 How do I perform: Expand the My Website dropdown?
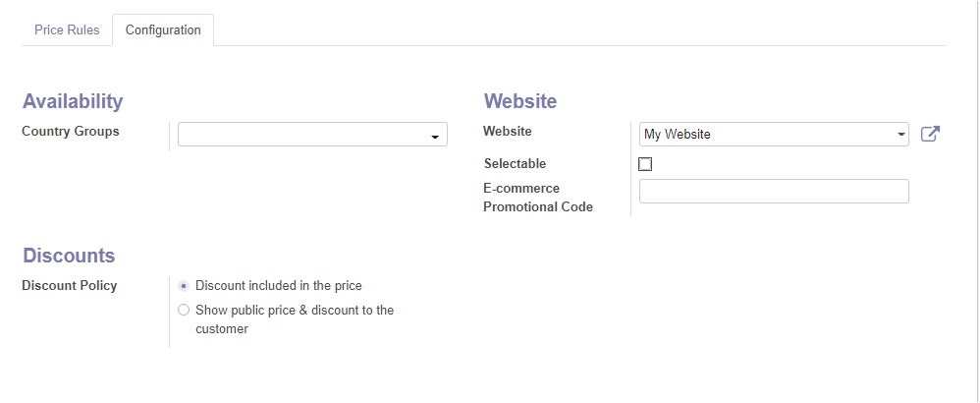point(774,135)
